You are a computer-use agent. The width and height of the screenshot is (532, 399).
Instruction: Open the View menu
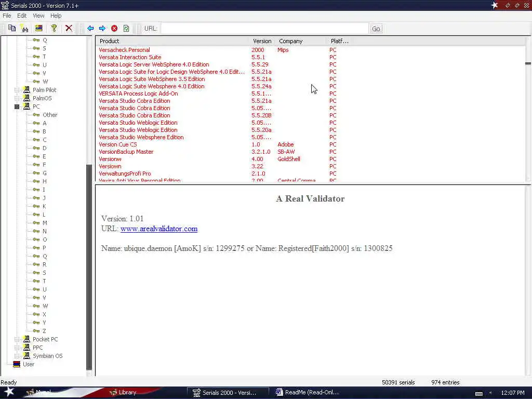click(x=38, y=16)
